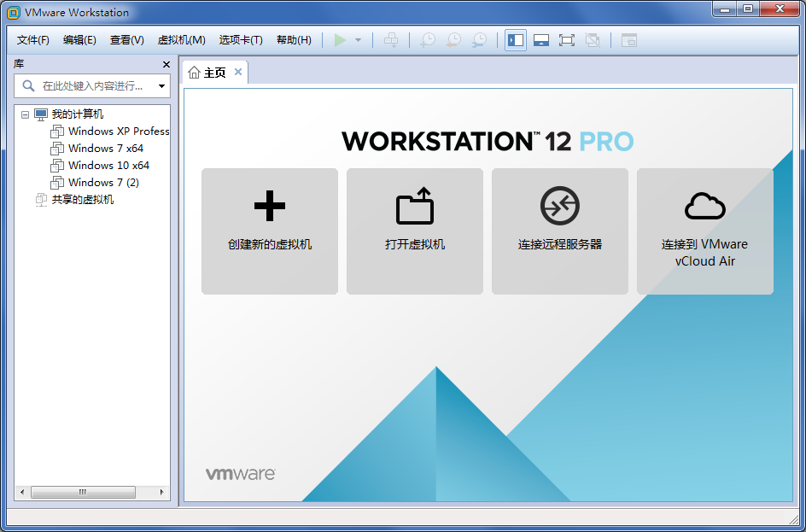
Task: Close the 库 library panel
Action: tap(166, 64)
